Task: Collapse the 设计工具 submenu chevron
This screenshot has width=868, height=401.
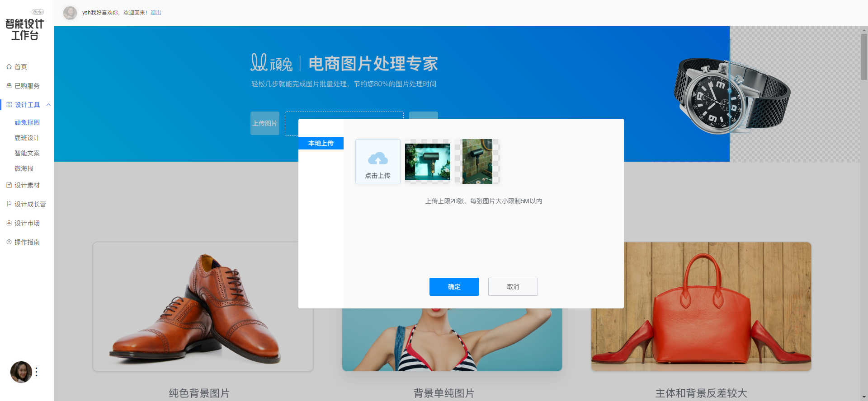Action: click(x=48, y=105)
